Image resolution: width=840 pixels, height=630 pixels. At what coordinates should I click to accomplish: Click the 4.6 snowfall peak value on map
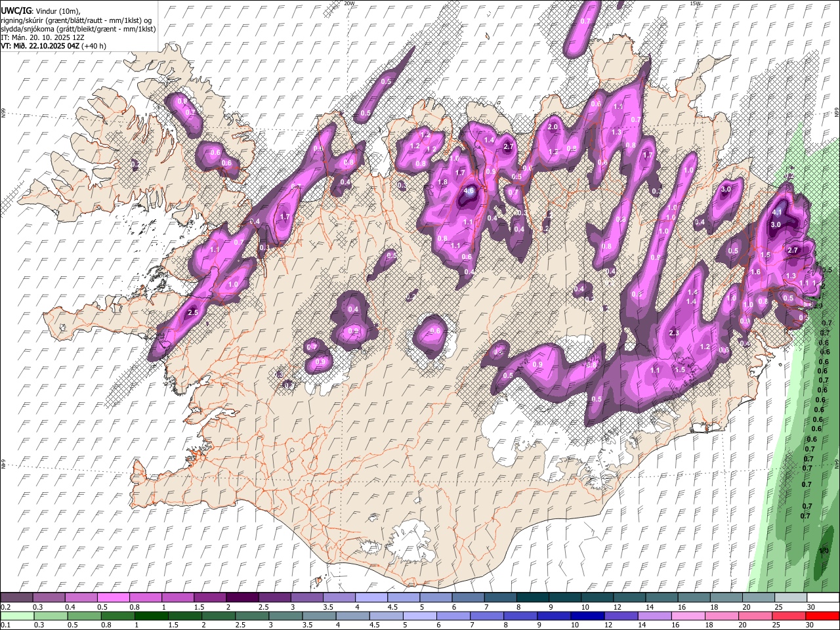(469, 191)
